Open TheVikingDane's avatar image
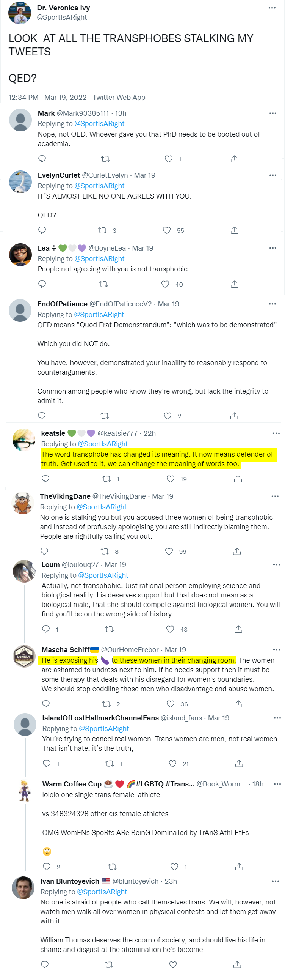 pos(23,503)
